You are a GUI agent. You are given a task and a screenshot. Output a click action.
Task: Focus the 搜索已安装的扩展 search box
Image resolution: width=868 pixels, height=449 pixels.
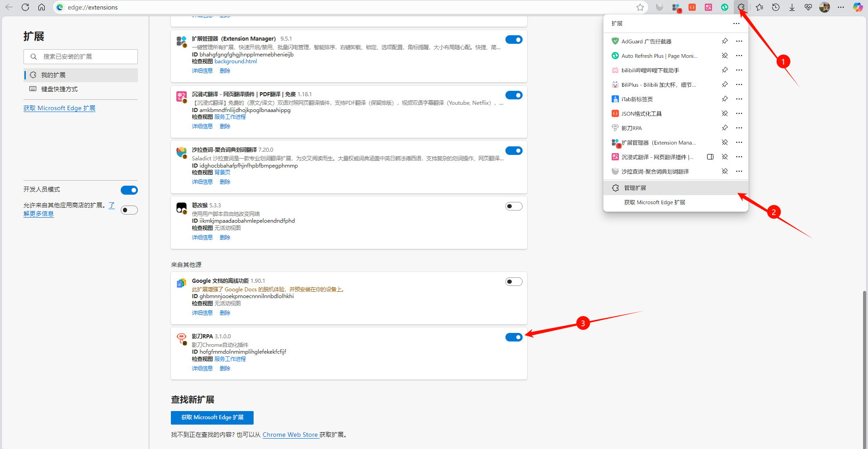[x=80, y=56]
